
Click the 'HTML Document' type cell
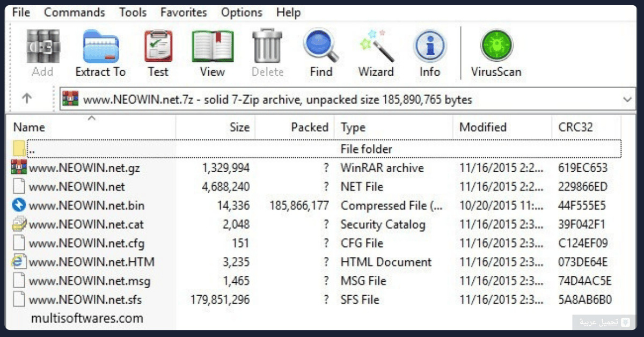pos(386,262)
